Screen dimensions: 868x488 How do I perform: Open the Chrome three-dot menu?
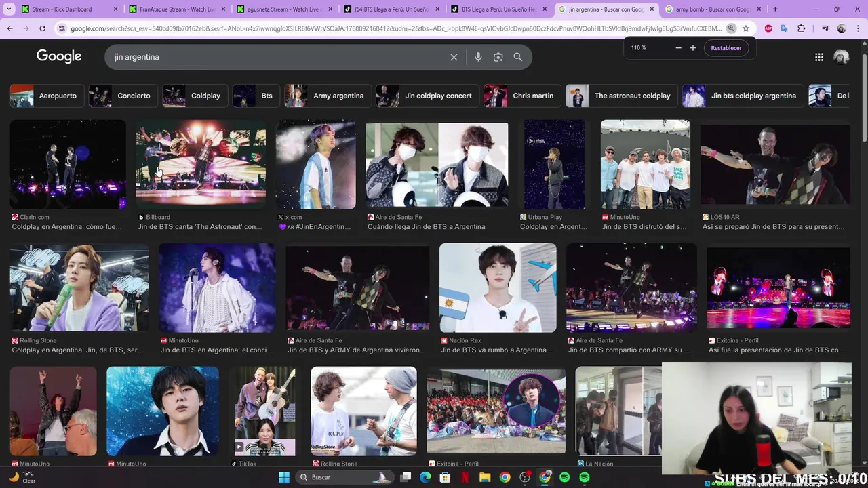point(858,28)
